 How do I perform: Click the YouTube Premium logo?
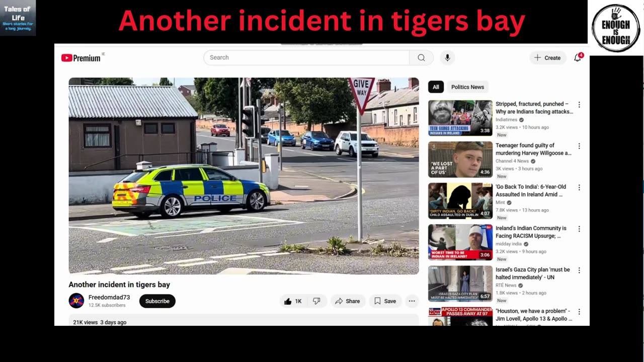point(81,58)
